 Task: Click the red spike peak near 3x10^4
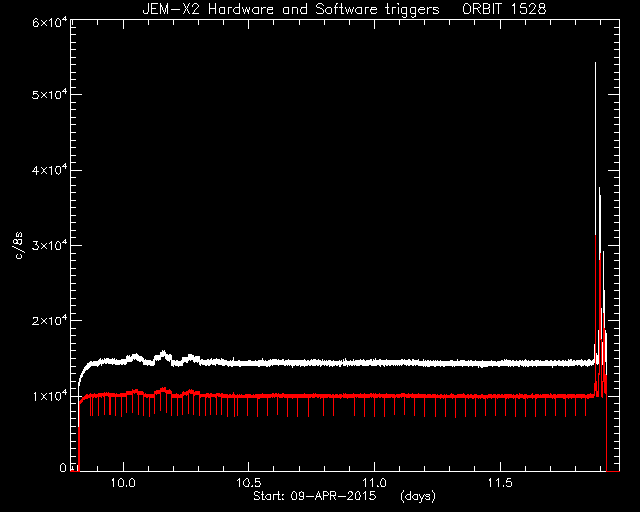[596, 237]
